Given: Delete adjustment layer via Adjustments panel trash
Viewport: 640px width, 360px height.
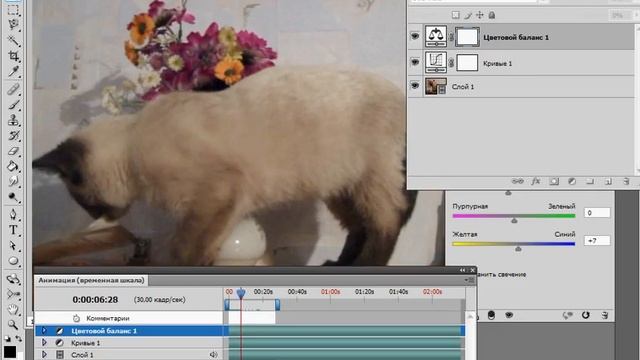Looking at the screenshot, I should click(604, 315).
